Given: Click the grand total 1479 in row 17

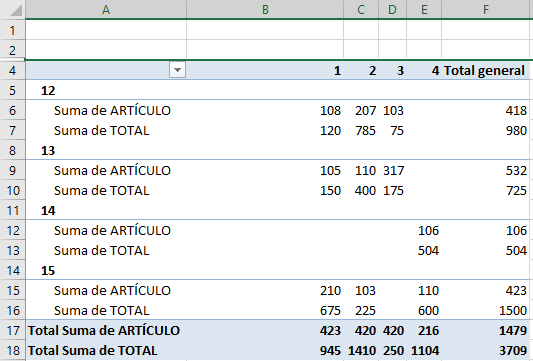Looking at the screenshot, I should [x=513, y=330].
